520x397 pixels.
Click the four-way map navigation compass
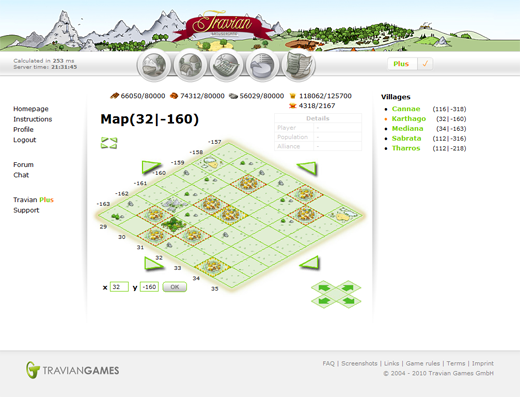point(336,294)
